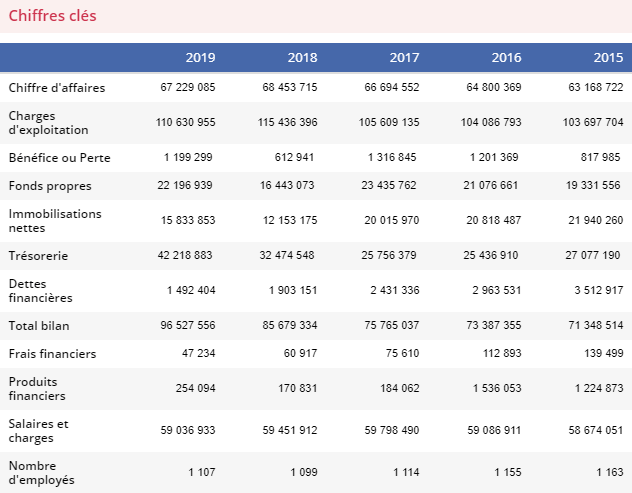Select the Fonds propres row label
The height and width of the screenshot is (493, 632).
tap(50, 186)
